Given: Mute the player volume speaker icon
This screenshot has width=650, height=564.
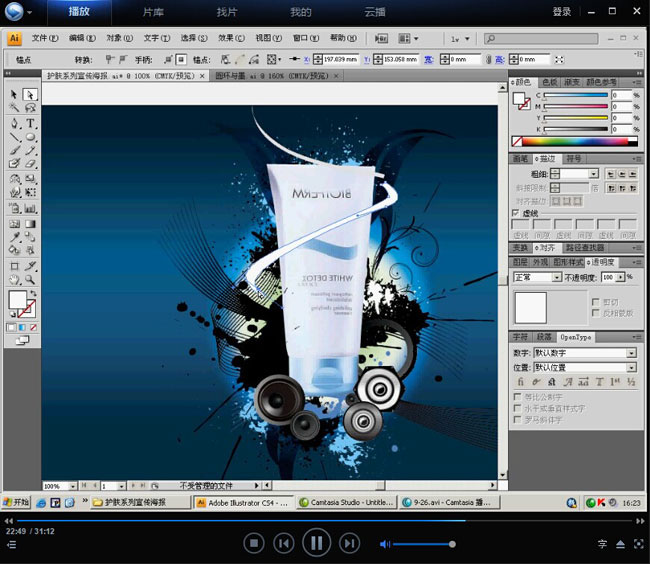Looking at the screenshot, I should click(x=385, y=544).
